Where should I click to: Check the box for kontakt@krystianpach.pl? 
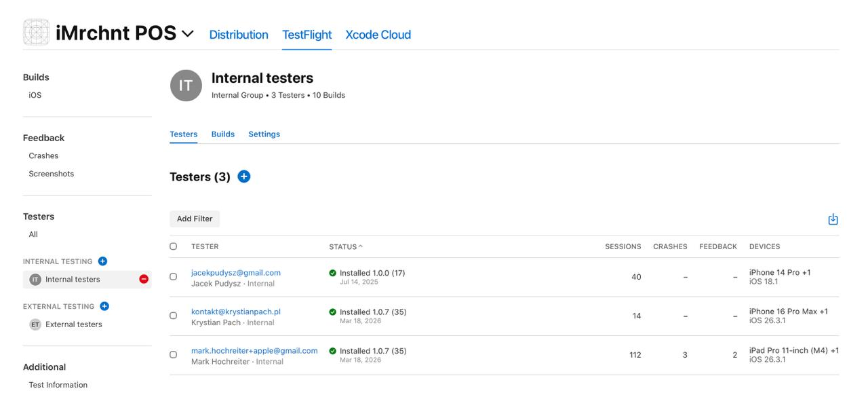pyautogui.click(x=174, y=316)
